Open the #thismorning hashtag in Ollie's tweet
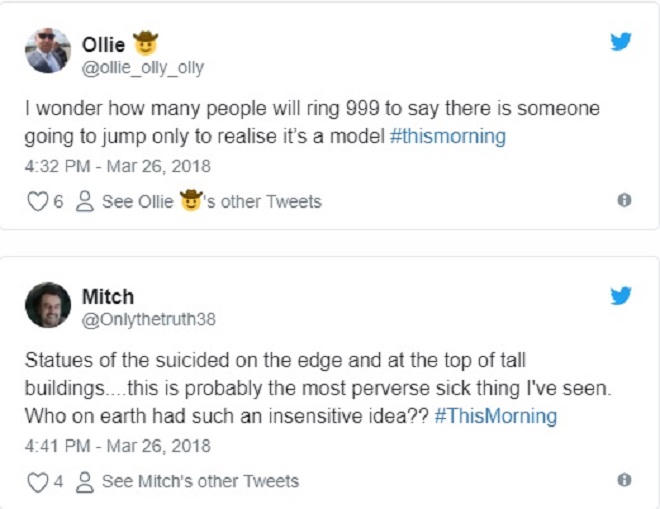The image size is (660, 509). pos(448,138)
